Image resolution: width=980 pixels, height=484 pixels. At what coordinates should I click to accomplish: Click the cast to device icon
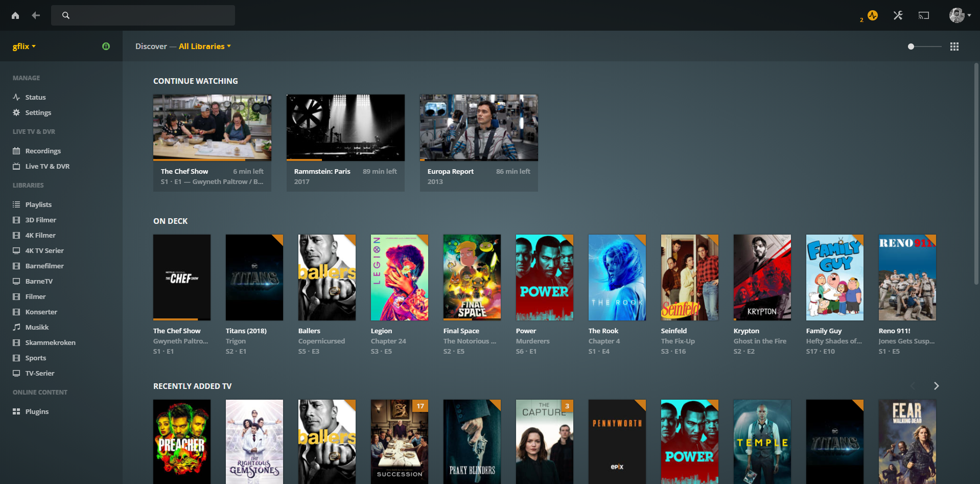tap(923, 15)
